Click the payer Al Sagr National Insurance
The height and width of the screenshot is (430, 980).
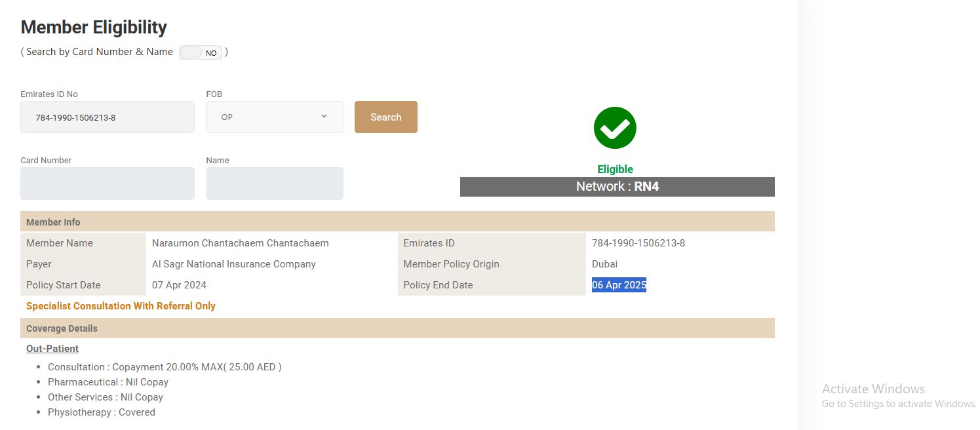[233, 264]
